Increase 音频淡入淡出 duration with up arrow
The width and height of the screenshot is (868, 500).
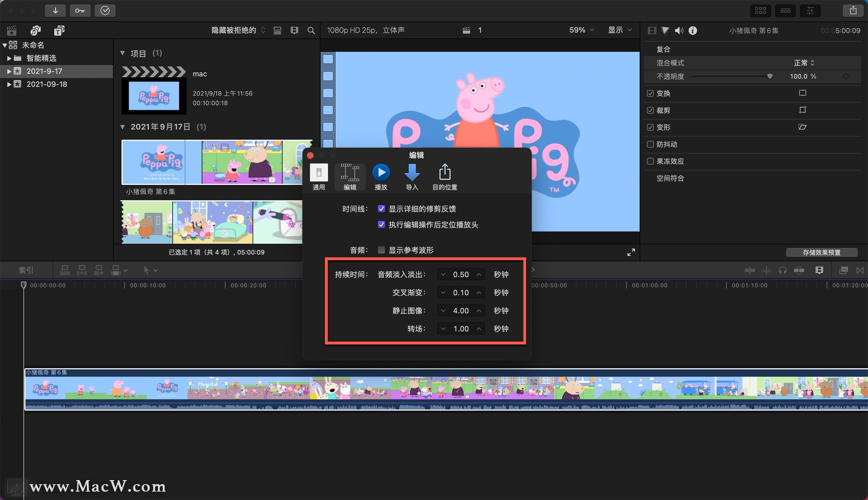pos(479,275)
